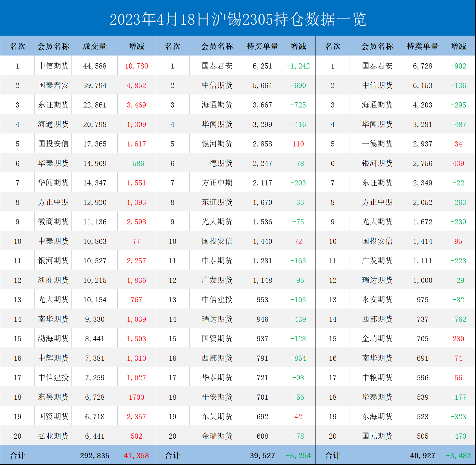Click the red value "230"

(458, 339)
